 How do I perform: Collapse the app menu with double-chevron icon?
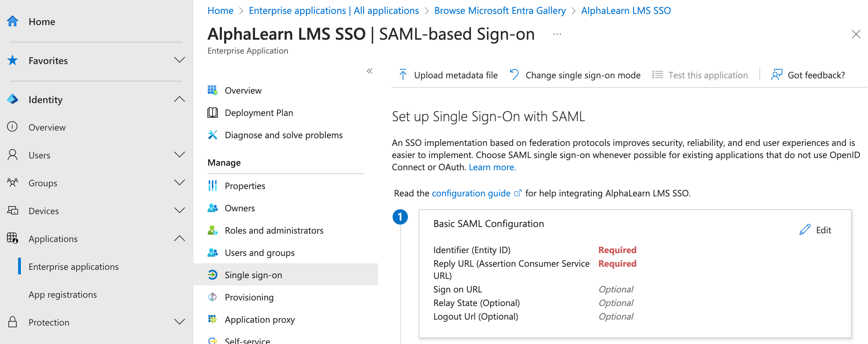click(x=370, y=71)
